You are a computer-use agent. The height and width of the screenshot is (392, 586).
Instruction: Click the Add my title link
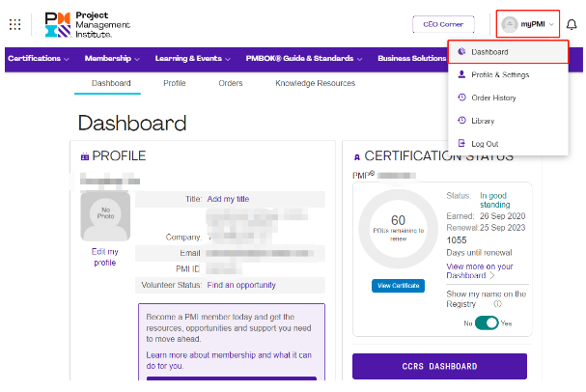coord(228,199)
